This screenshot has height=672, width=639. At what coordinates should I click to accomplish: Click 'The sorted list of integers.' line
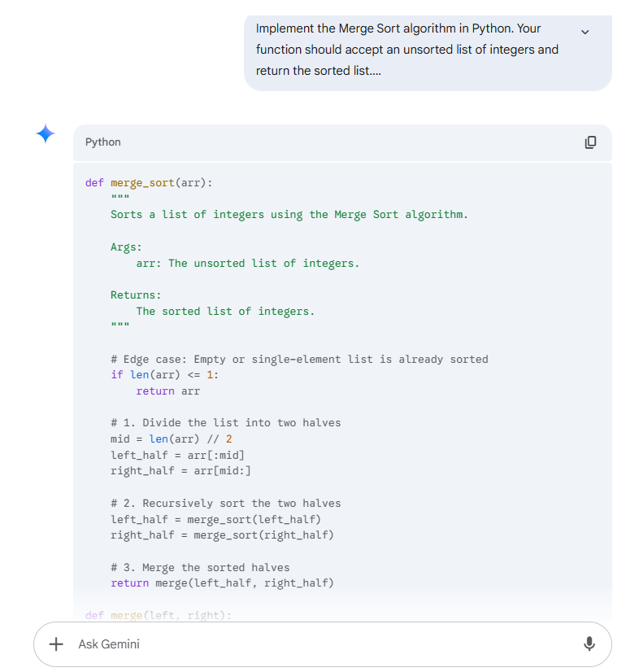coord(225,311)
